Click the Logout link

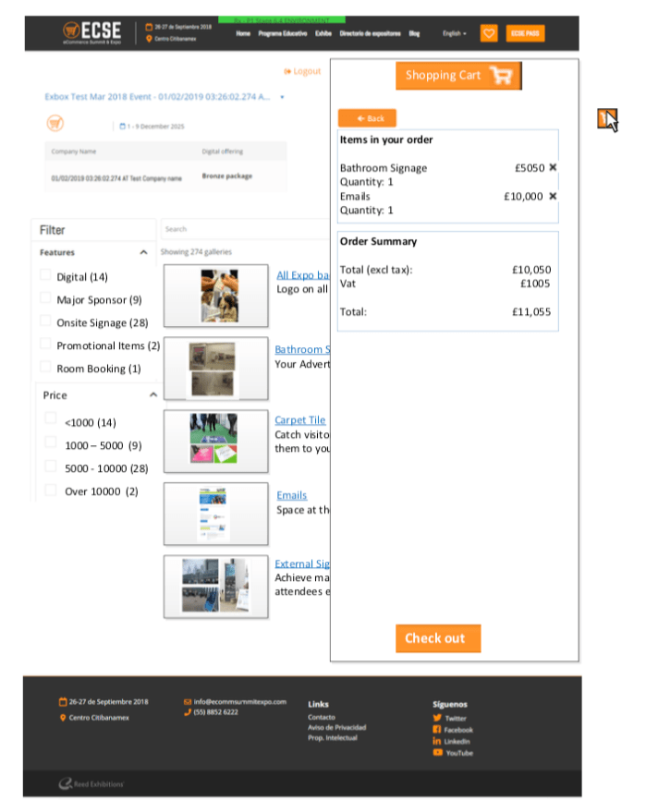coord(303,71)
